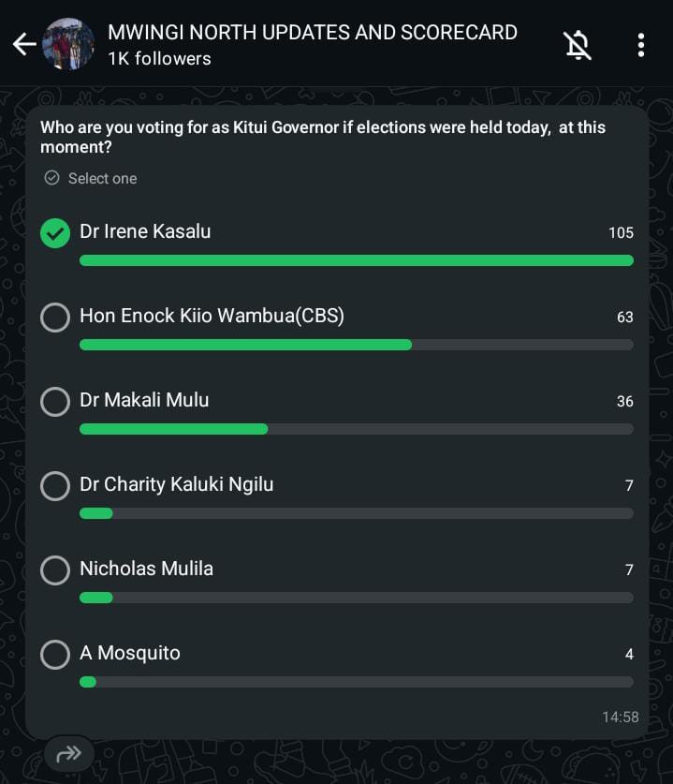Tap the back arrow icon
The height and width of the screenshot is (784, 673).
click(x=23, y=44)
